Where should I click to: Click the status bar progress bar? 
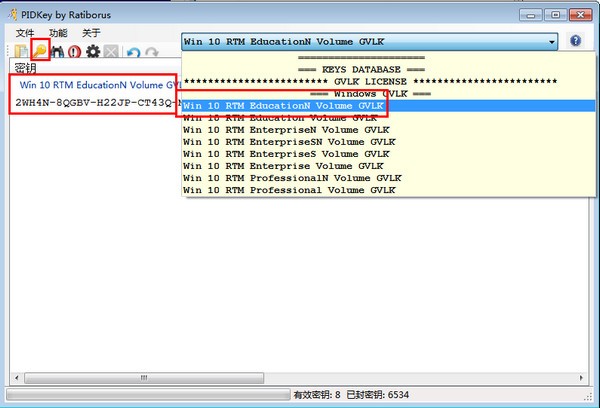click(148, 395)
